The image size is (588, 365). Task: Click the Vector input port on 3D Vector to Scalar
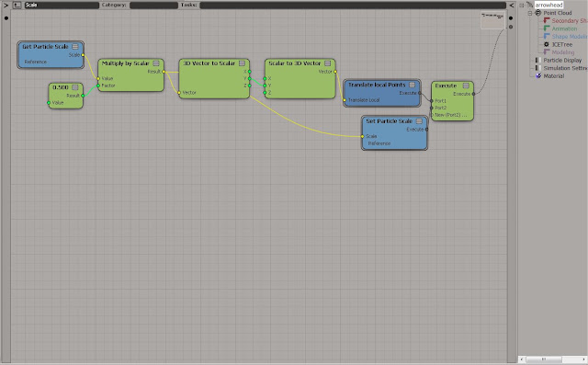pos(179,93)
